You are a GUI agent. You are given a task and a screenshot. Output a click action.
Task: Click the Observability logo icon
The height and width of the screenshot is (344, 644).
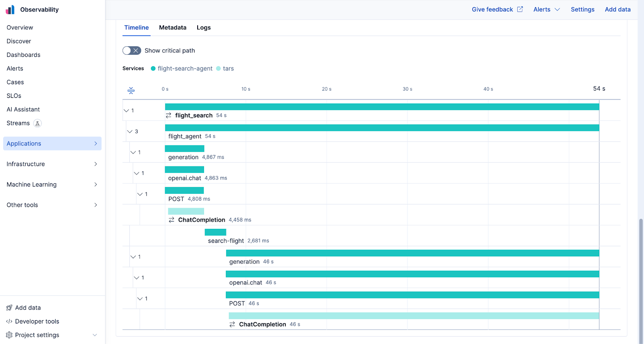[x=10, y=10]
